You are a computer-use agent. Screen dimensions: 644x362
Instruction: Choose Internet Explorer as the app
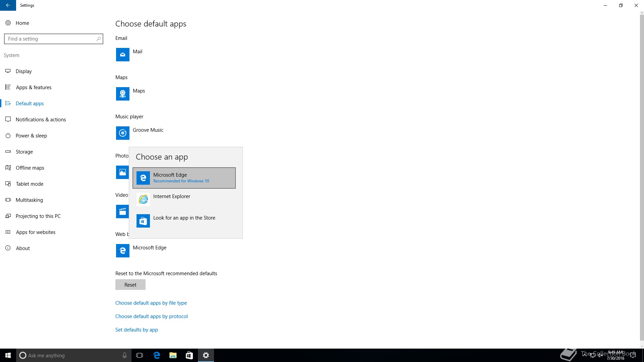tap(184, 199)
